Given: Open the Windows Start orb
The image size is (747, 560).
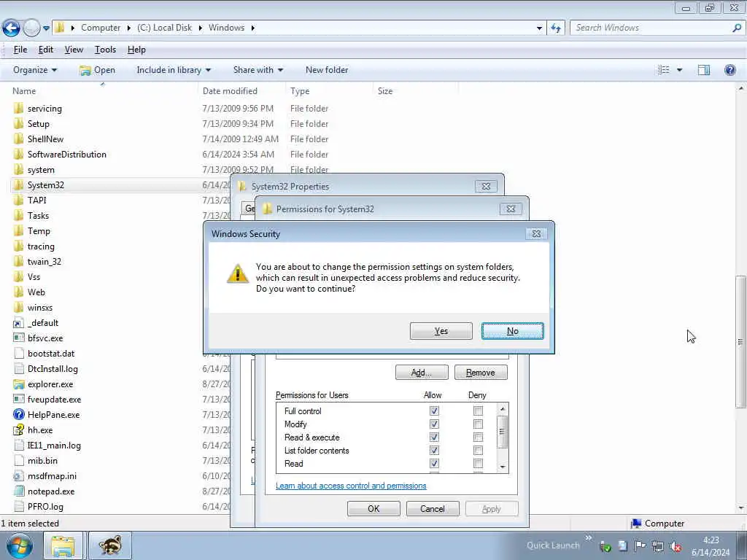Looking at the screenshot, I should [x=20, y=545].
